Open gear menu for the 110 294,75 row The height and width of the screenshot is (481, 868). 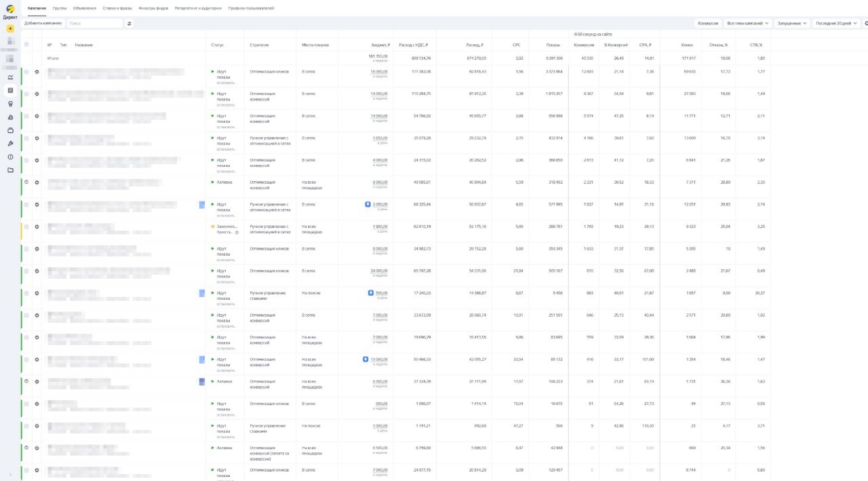click(37, 94)
